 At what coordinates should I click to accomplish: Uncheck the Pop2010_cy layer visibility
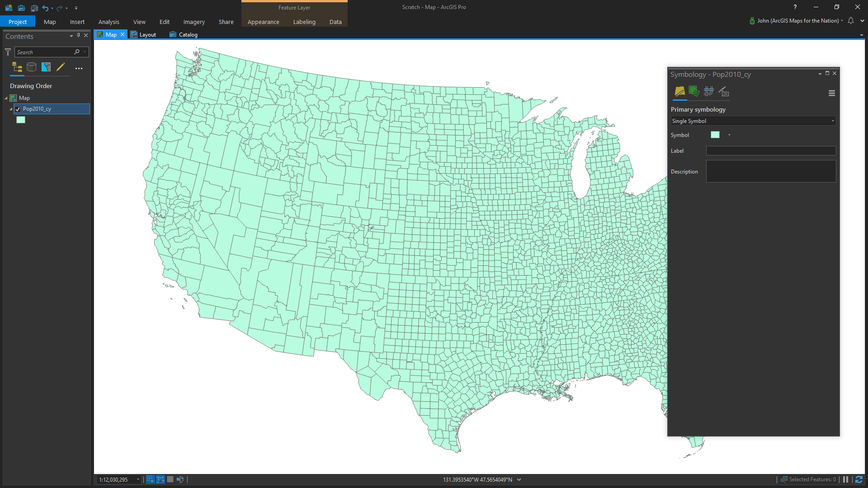coord(18,109)
